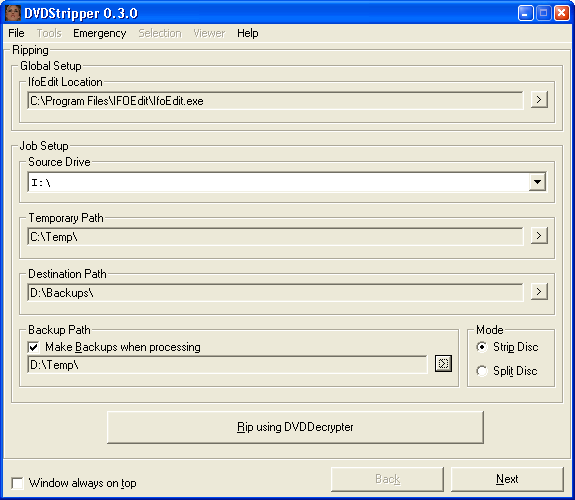Click the Temporary Path browse arrow button
Image resolution: width=575 pixels, height=500 pixels.
point(539,236)
